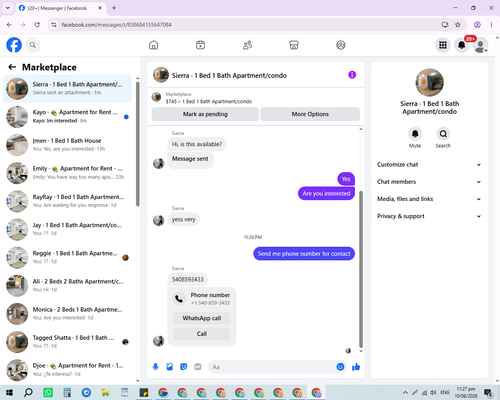
Task: Open conversation info purple icon
Action: pos(352,75)
